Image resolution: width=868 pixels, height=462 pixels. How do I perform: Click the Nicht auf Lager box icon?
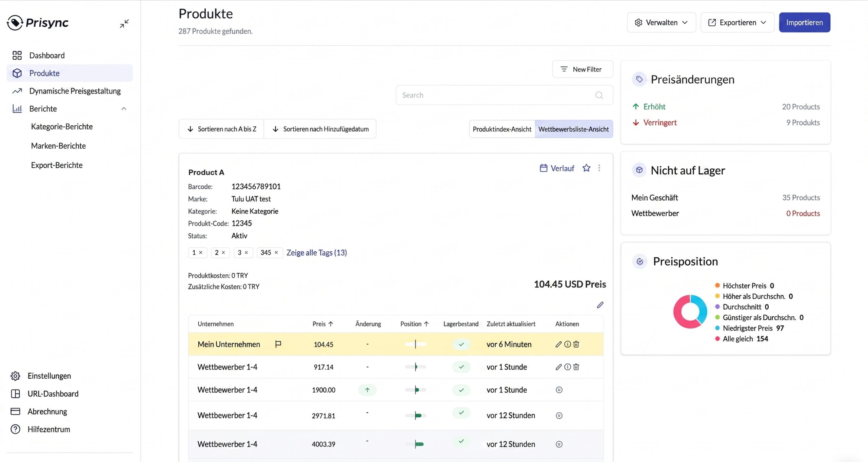click(x=639, y=170)
